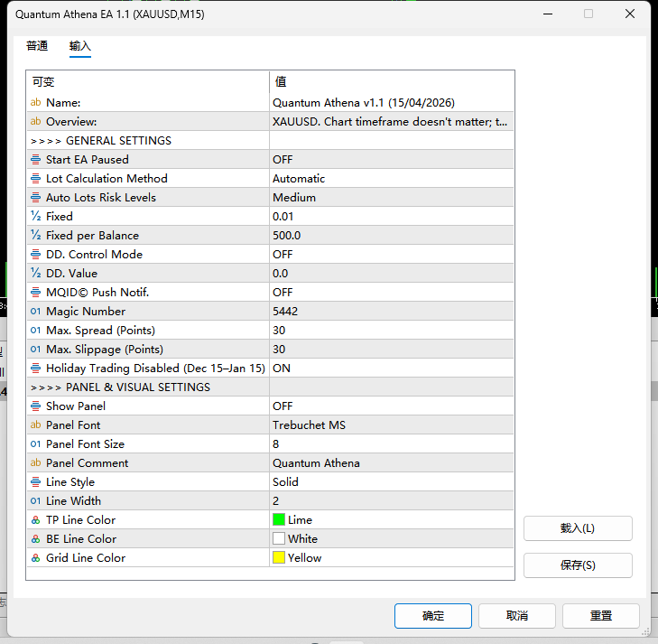Click the enum icon beside MQID Push Notif.

click(x=36, y=292)
